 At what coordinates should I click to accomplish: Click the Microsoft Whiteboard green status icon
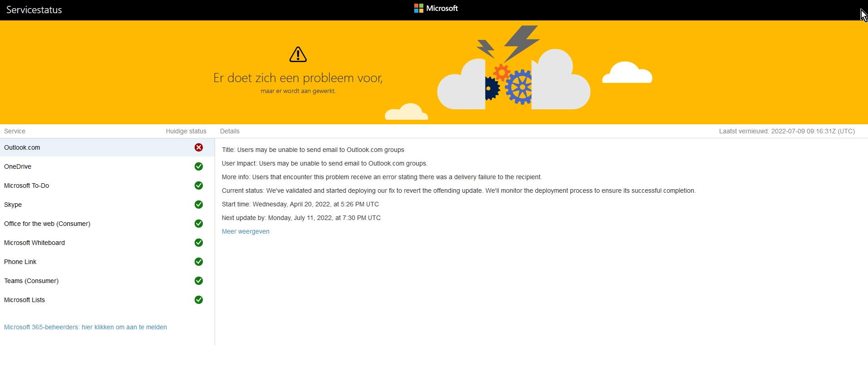click(199, 243)
